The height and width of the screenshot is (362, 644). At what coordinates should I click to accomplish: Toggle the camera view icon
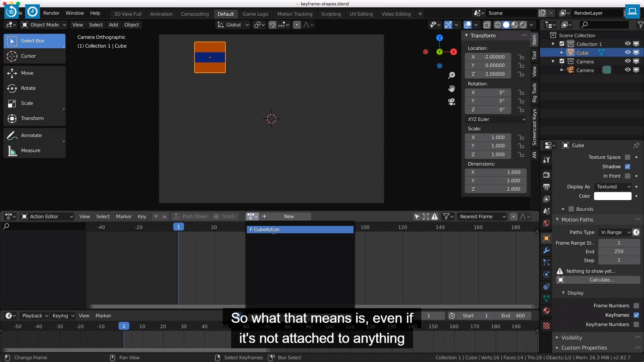click(451, 102)
